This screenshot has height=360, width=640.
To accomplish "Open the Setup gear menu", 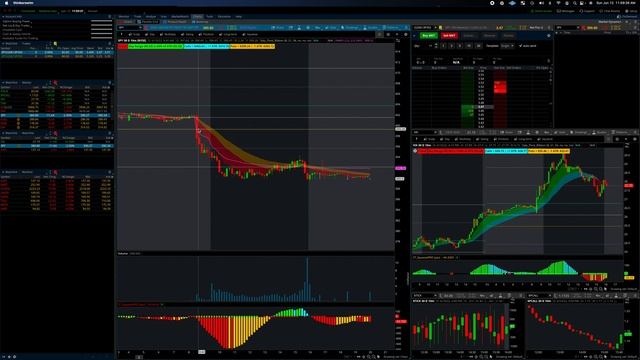I will tap(631, 11).
